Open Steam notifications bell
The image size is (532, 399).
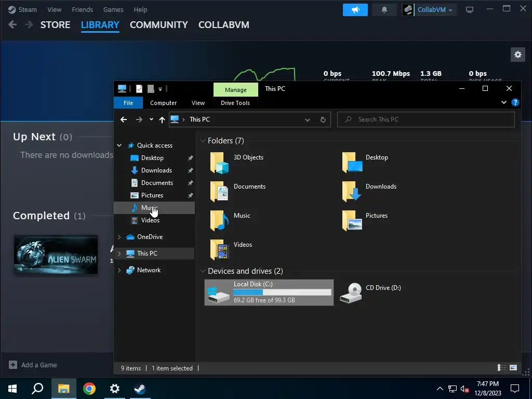(x=384, y=10)
